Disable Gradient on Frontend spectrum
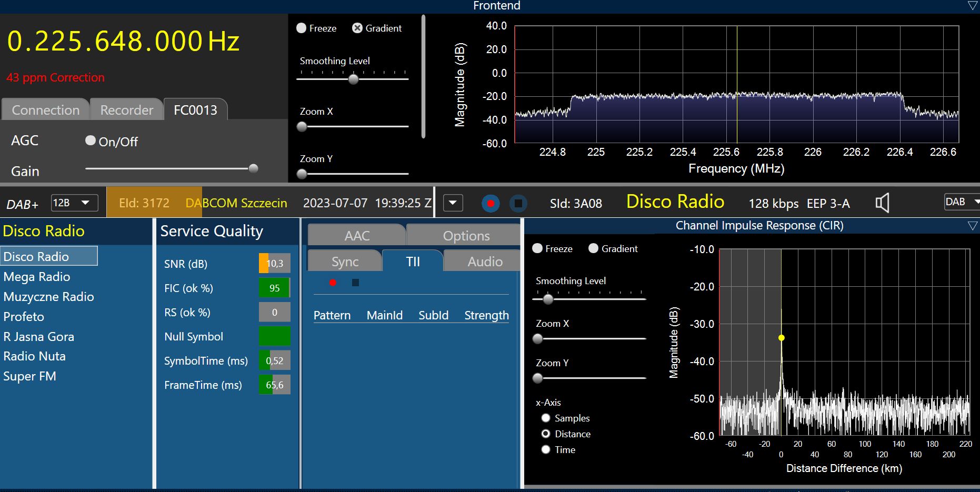Screen dimensions: 980x492 (x=357, y=28)
